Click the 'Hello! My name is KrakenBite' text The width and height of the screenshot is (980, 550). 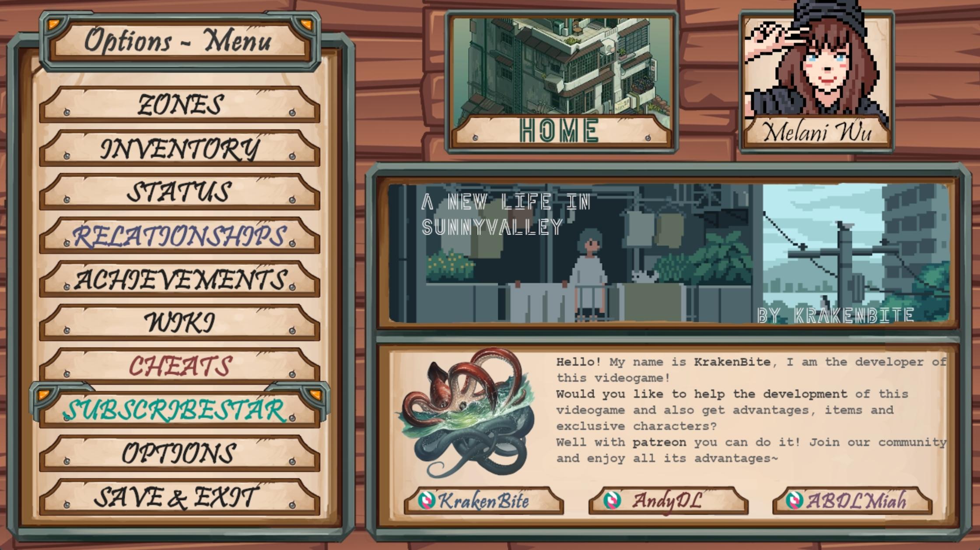pyautogui.click(x=663, y=362)
